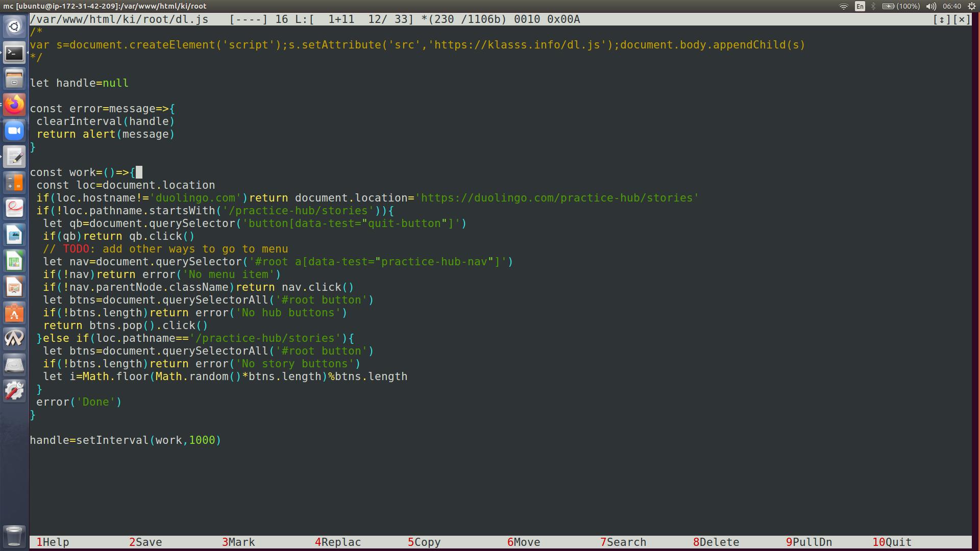Open the Wi-Fi network indicator menu
Screen dimensions: 980x551
click(x=844, y=6)
